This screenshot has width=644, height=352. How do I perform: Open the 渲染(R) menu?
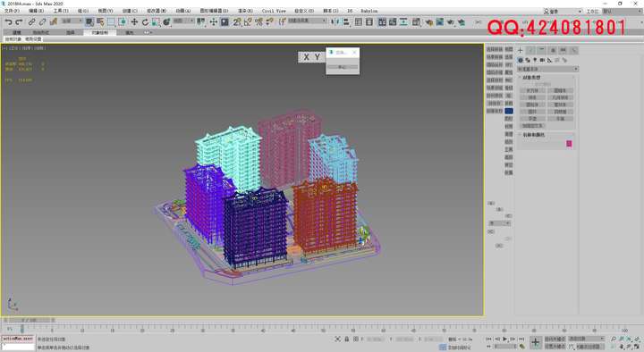[245, 11]
